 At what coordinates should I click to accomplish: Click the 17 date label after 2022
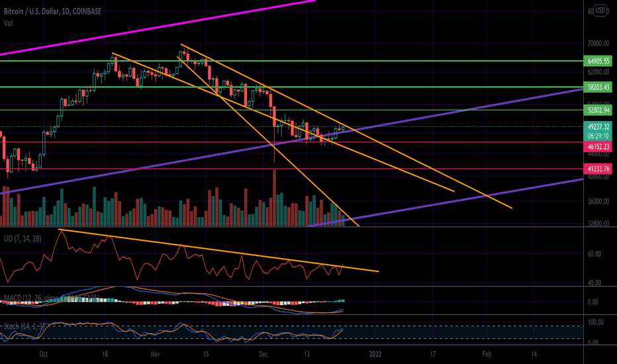point(433,354)
